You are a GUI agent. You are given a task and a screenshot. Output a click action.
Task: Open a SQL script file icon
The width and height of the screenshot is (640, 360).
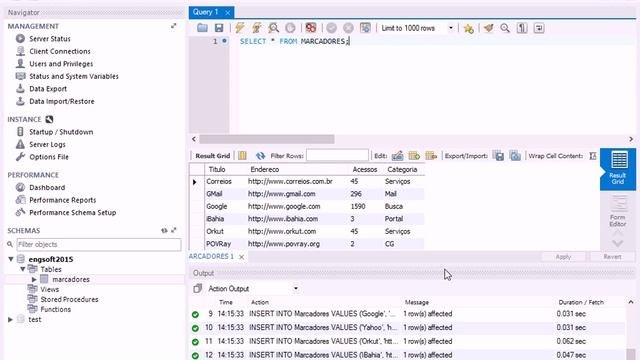coord(202,28)
